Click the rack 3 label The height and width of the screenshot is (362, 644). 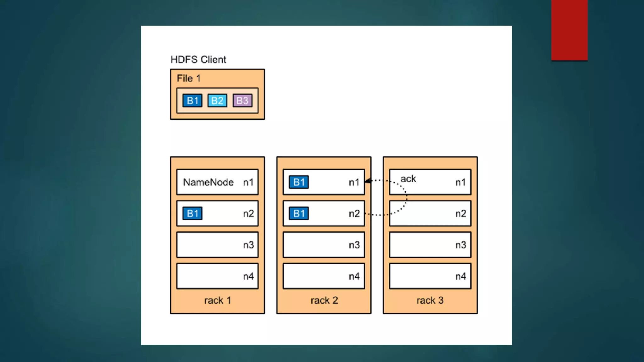coord(430,300)
